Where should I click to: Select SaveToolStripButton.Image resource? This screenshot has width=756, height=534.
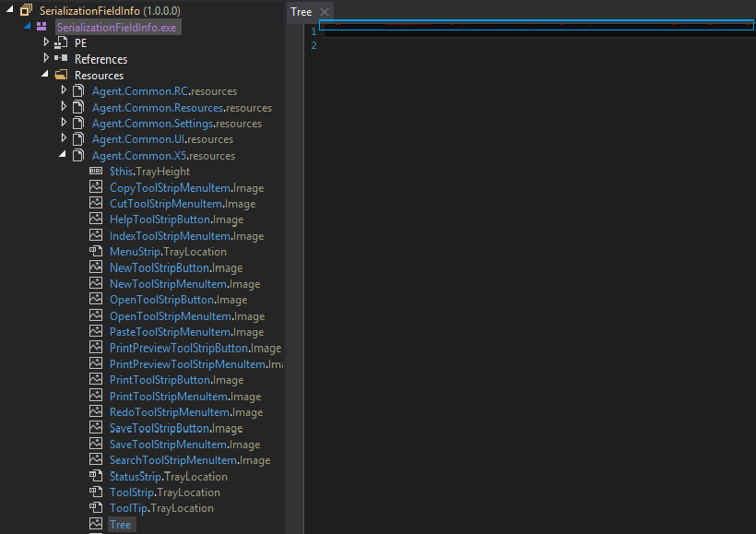175,428
